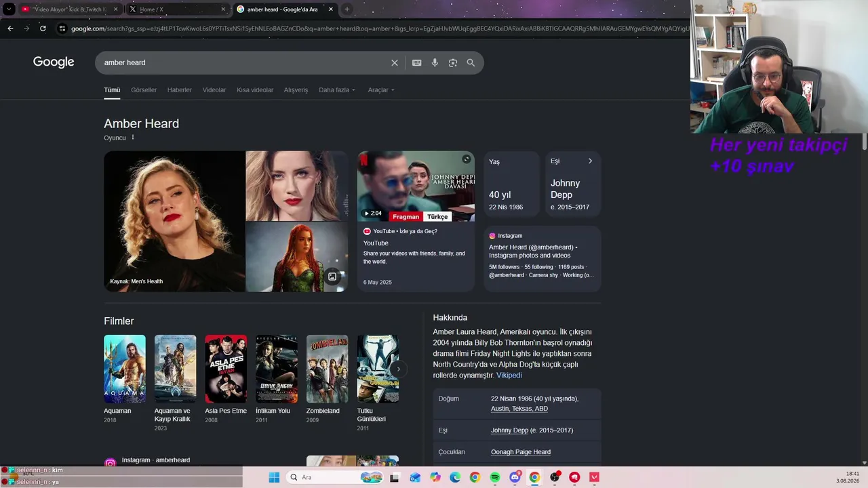Reload the current page
The image size is (868, 488).
43,28
